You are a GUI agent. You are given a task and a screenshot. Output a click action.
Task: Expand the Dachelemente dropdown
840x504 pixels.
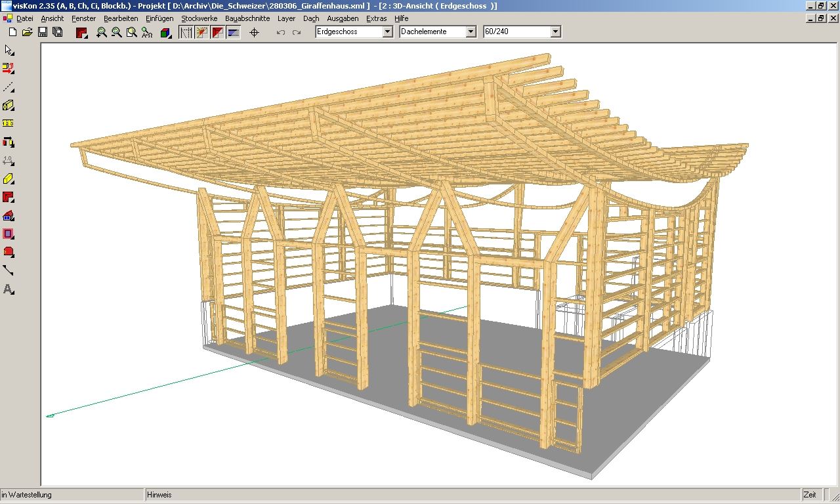(471, 31)
